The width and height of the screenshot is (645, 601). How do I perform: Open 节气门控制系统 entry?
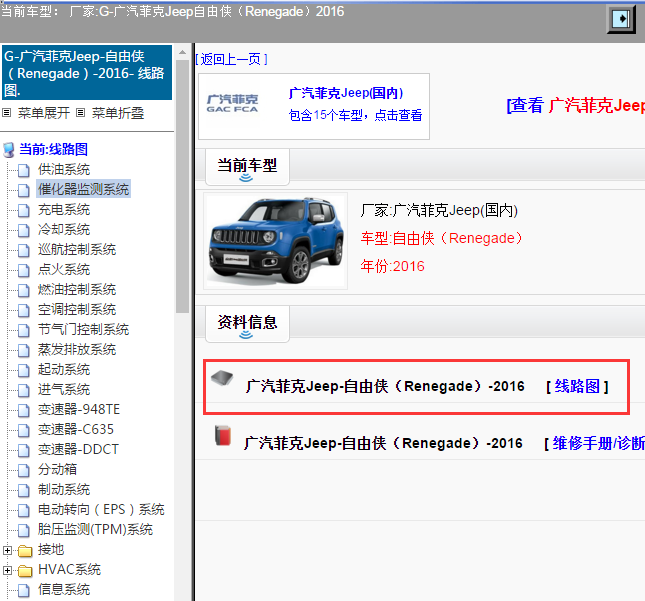pos(84,330)
